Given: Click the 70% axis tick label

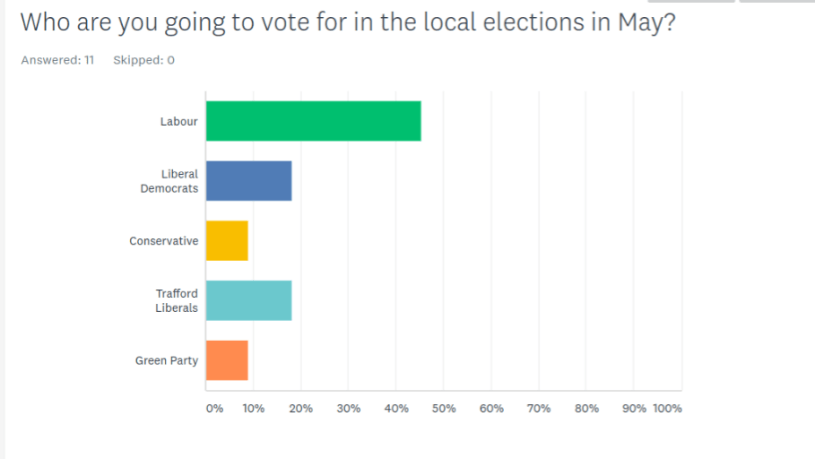Looking at the screenshot, I should coord(539,409).
